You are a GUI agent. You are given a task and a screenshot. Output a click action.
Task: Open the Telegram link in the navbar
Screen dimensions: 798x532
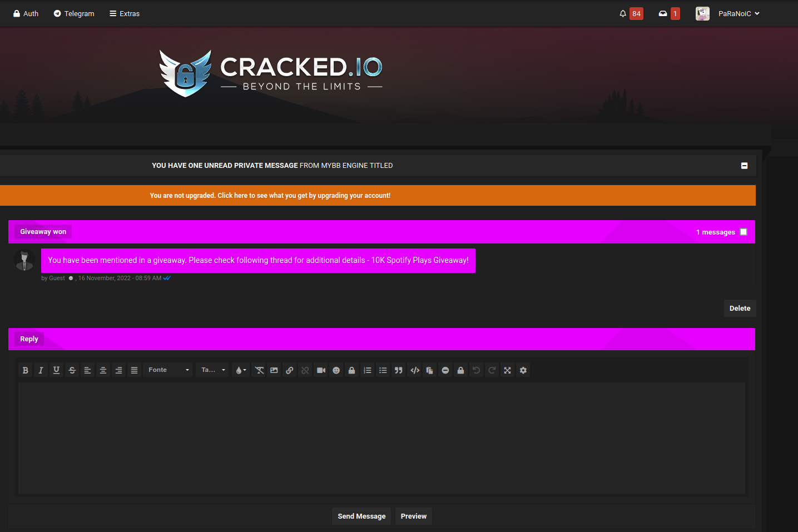coord(74,13)
